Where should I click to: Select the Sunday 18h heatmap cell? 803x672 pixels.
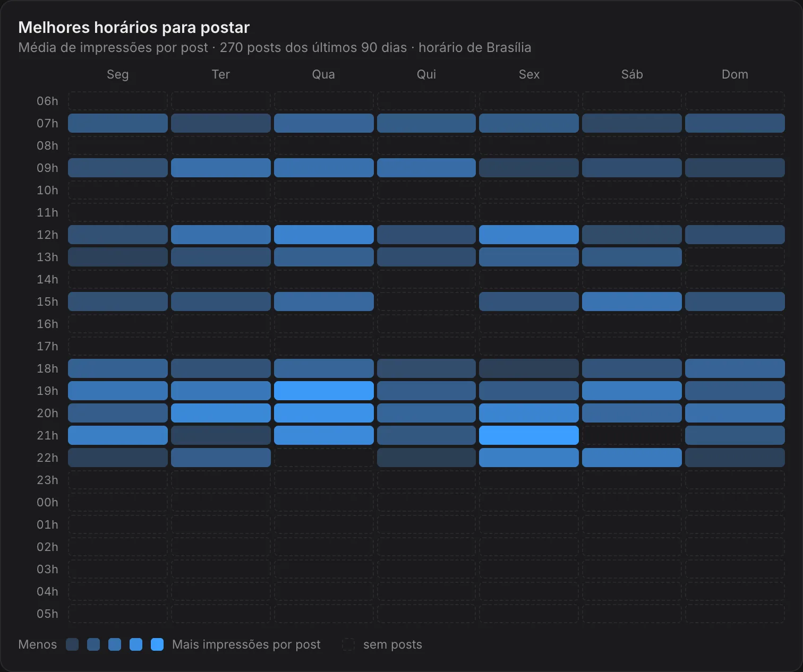(x=735, y=368)
